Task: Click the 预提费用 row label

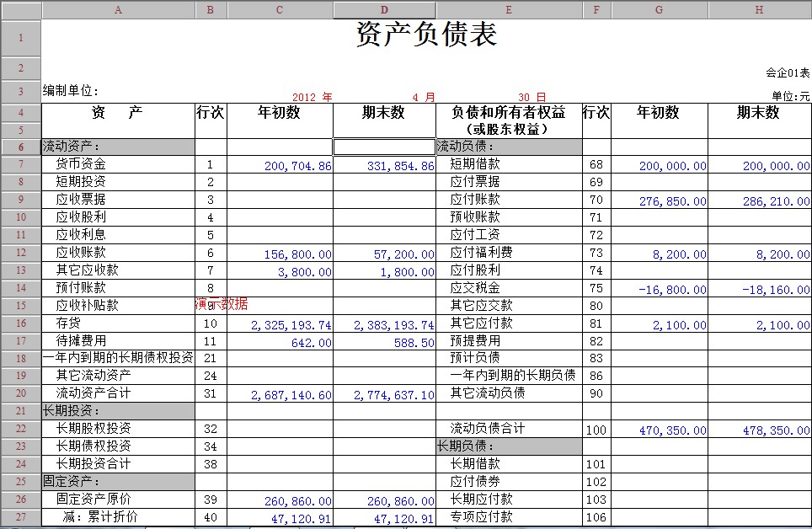Action: (x=475, y=341)
